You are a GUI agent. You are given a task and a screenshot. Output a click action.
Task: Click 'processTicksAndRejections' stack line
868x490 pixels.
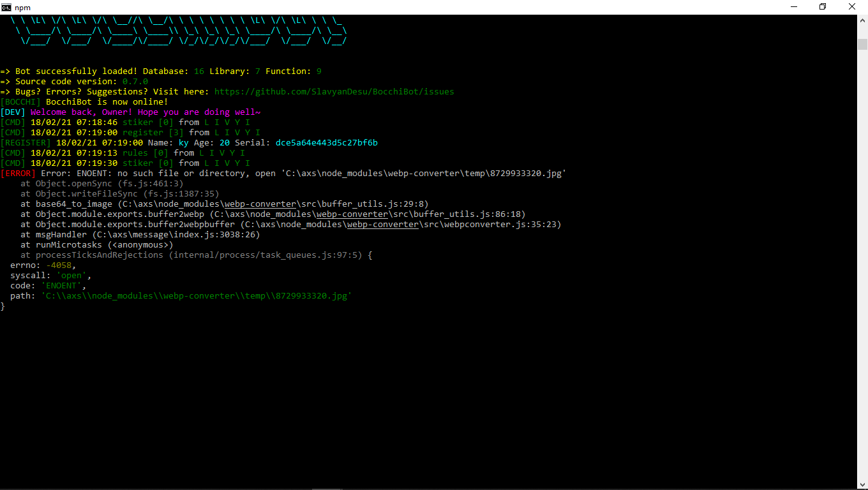click(x=197, y=255)
